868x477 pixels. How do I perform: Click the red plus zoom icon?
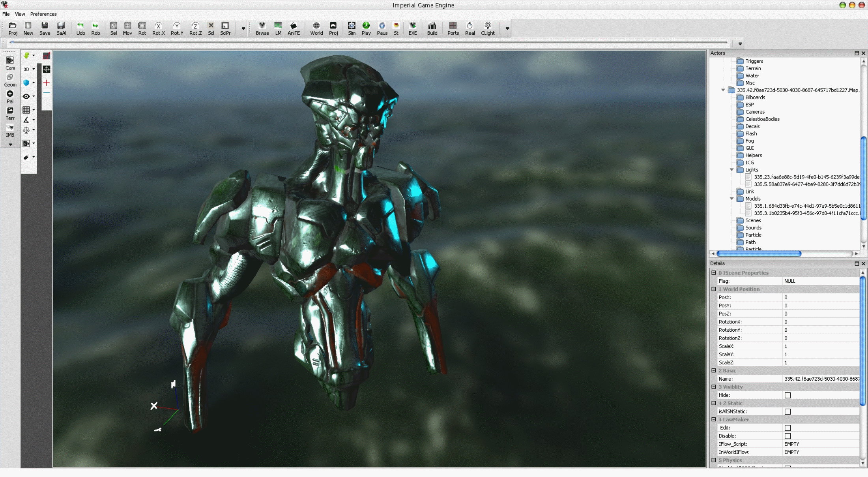(x=47, y=83)
